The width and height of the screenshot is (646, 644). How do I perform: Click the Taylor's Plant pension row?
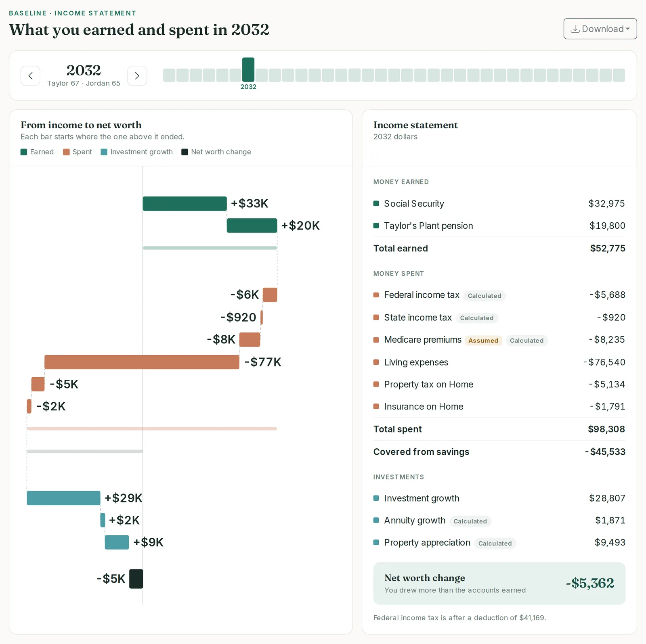click(x=499, y=226)
